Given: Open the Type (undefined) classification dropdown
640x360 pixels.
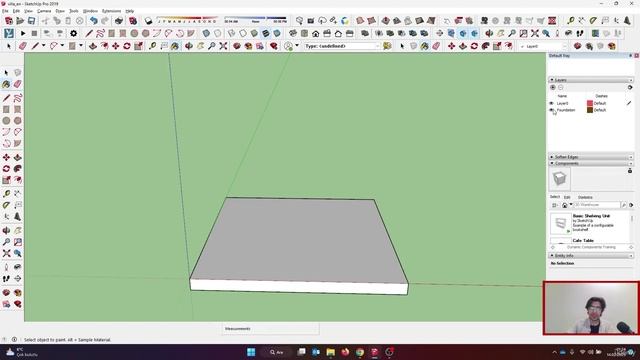Looking at the screenshot, I should pyautogui.click(x=342, y=46).
